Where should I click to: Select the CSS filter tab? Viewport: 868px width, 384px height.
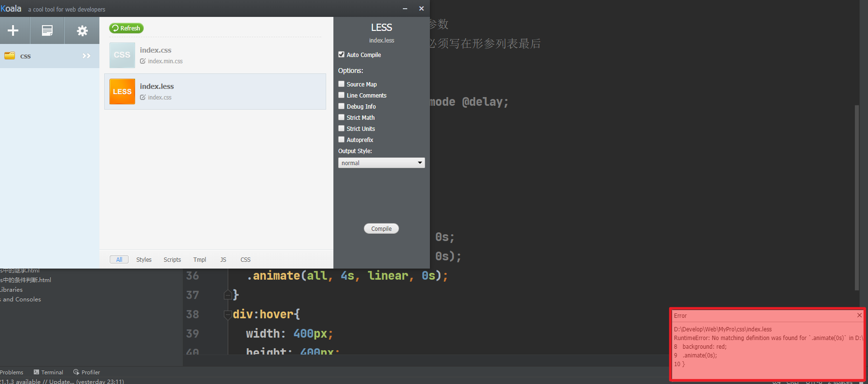(246, 259)
